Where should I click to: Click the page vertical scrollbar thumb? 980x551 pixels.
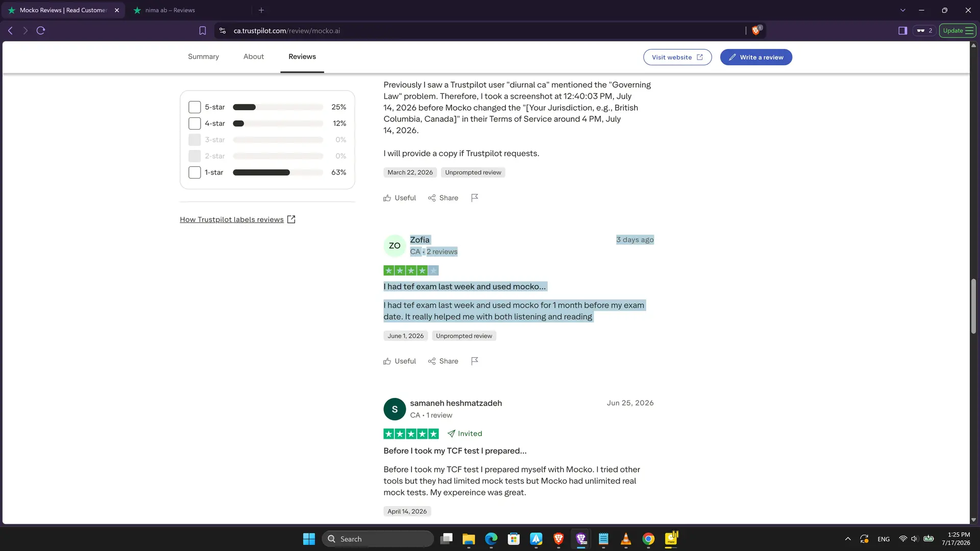[x=973, y=306]
